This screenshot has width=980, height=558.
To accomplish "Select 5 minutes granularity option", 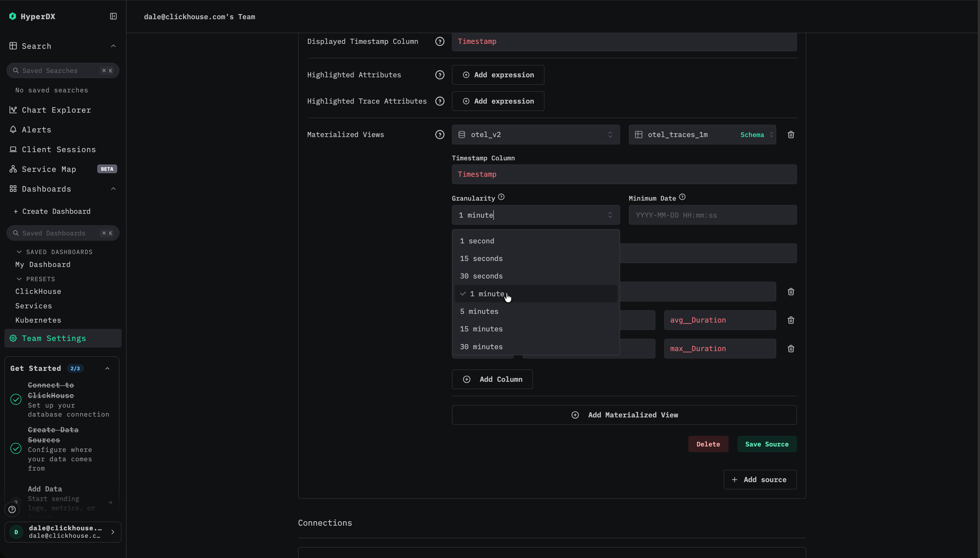I will click(479, 311).
